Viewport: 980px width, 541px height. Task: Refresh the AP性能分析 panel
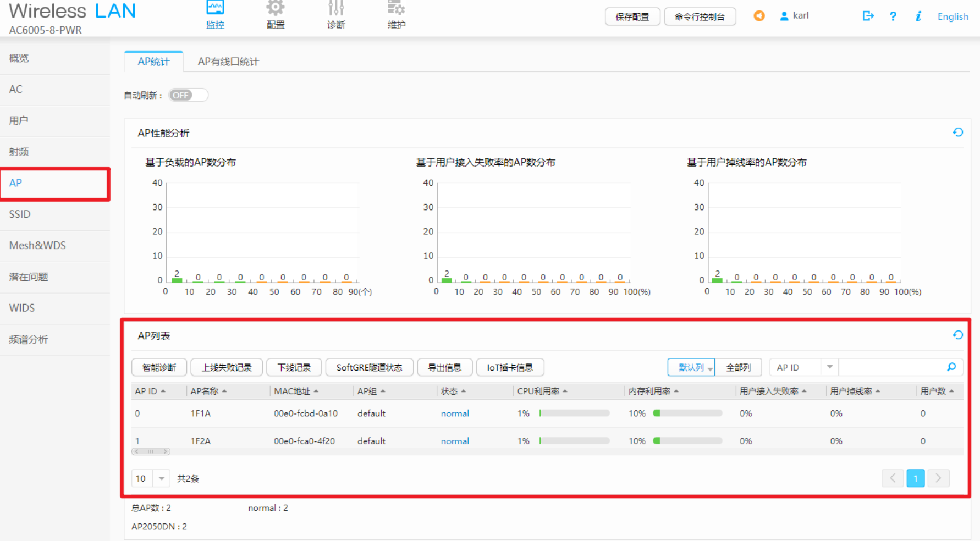957,133
